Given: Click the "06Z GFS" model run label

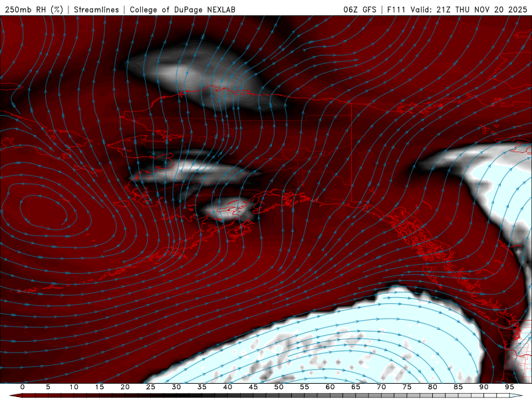Looking at the screenshot, I should tap(360, 9).
